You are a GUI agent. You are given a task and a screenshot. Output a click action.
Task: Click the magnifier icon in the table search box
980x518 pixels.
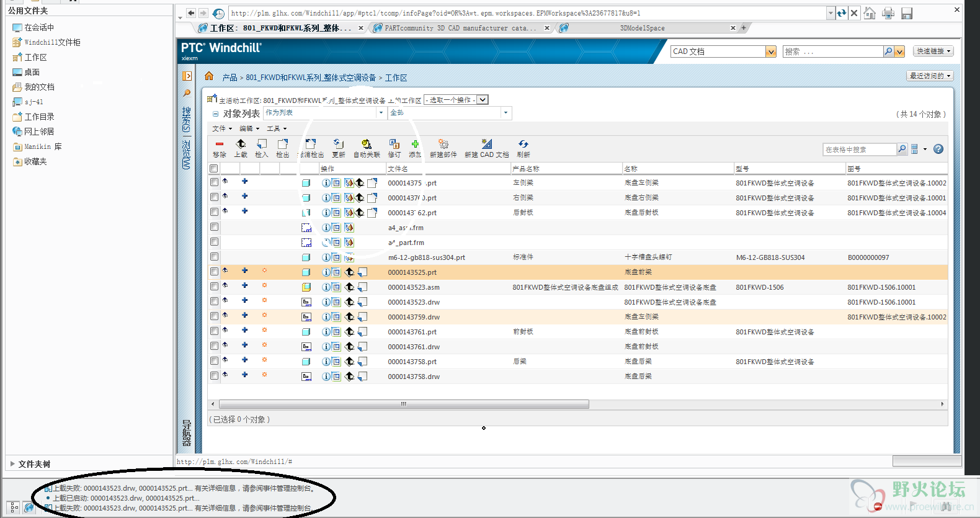point(902,149)
